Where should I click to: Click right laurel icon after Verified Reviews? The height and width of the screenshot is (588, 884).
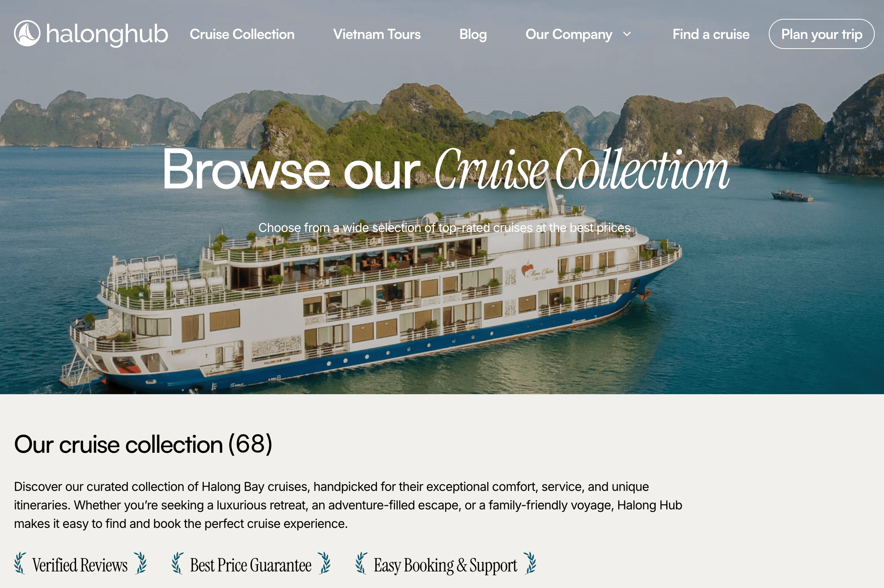(141, 563)
